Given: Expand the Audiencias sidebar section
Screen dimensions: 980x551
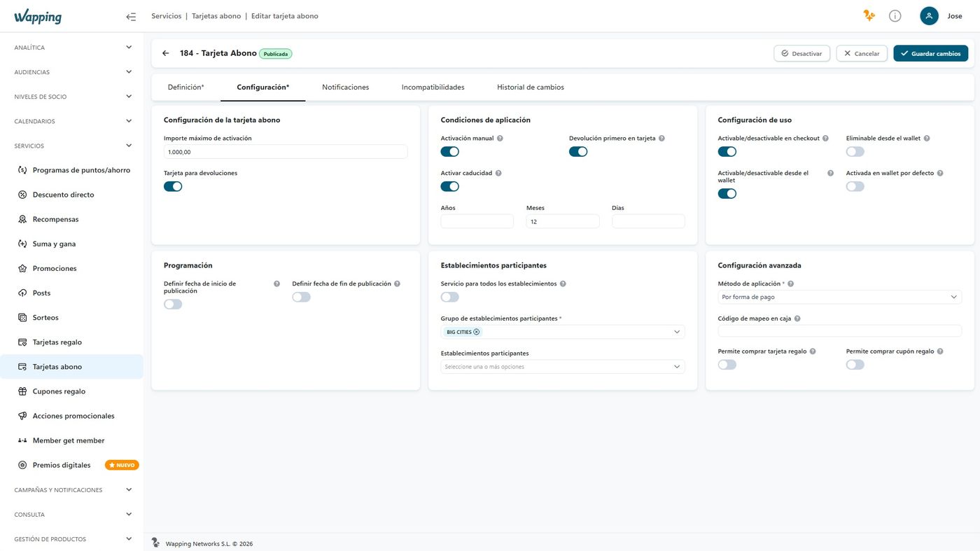Looking at the screenshot, I should pyautogui.click(x=71, y=72).
